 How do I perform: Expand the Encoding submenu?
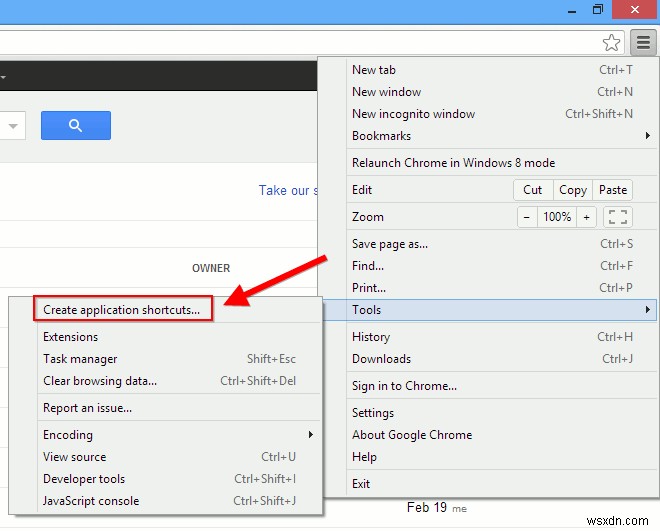click(x=179, y=435)
